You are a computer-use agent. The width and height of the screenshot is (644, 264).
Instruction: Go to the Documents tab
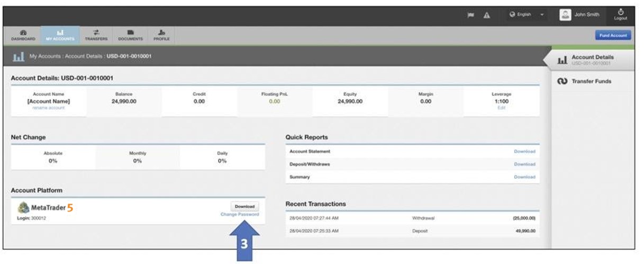coord(130,35)
